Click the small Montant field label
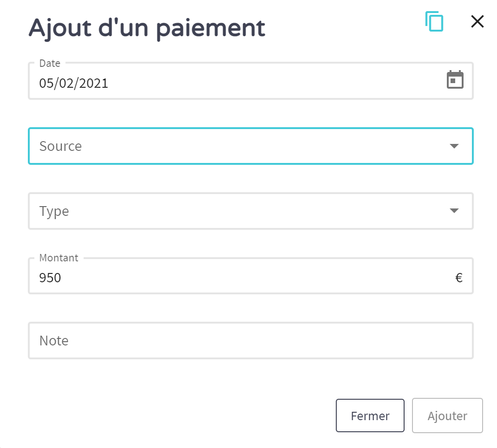This screenshot has height=448, width=497. tap(59, 258)
